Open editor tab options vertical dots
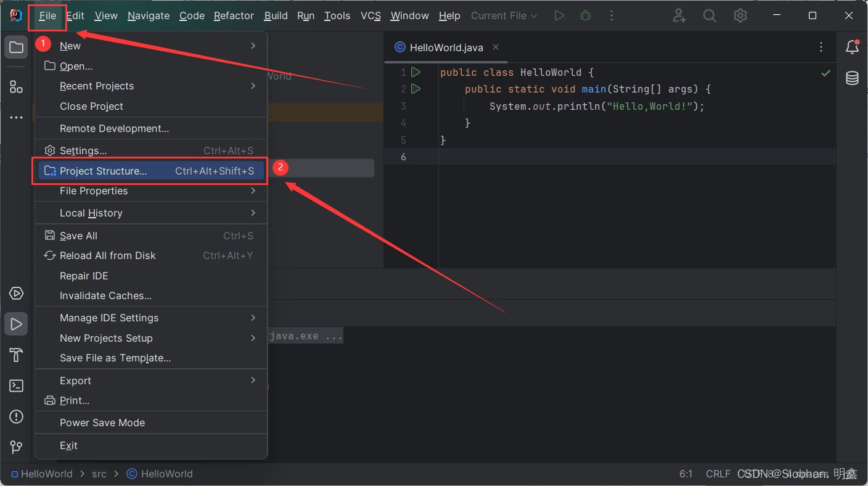 tap(821, 47)
